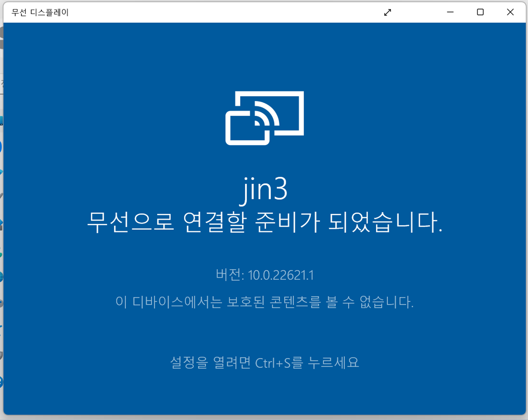528x420 pixels.
Task: Maximize the Wireless Display window
Action: (x=480, y=12)
